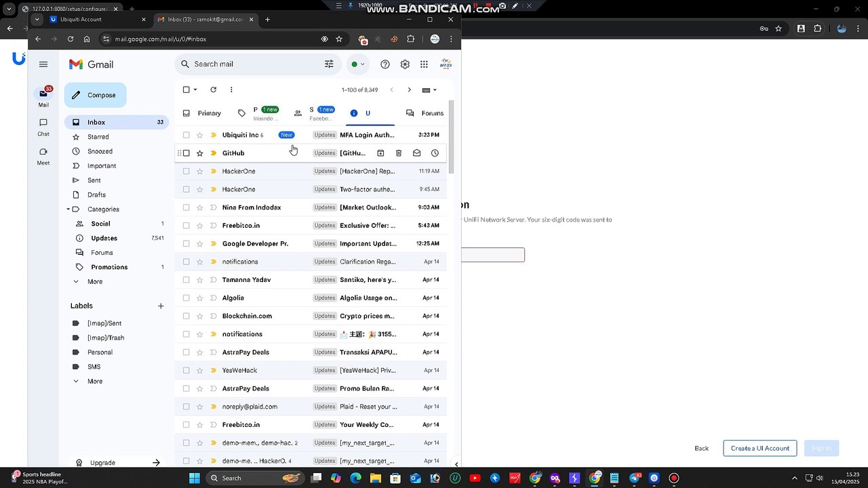The width and height of the screenshot is (868, 488).
Task: Toggle importance marker on Tamanna Yadav email
Action: coord(213,280)
